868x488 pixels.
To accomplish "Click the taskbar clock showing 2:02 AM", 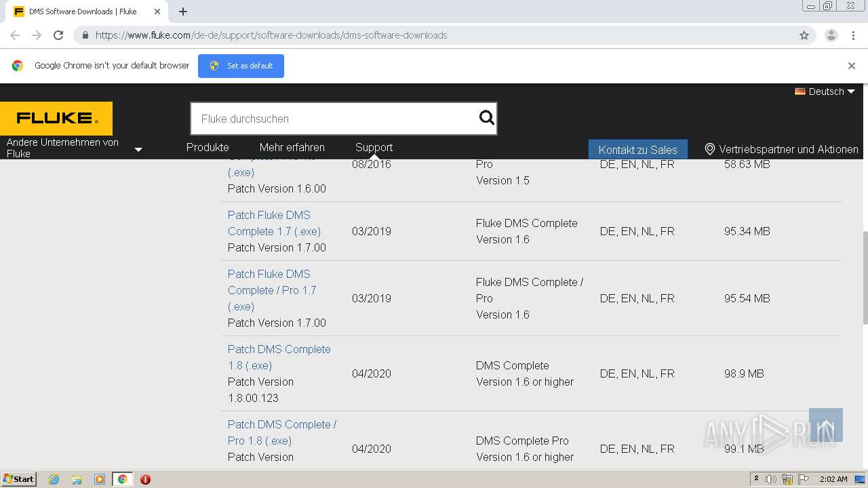I will (833, 479).
